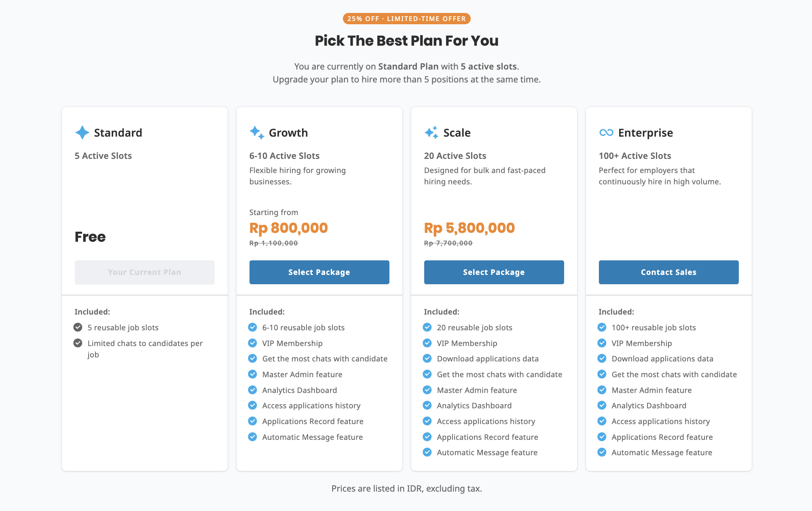The width and height of the screenshot is (812, 511).
Task: Click the 25% OFF limited-time offer badge
Action: pos(406,18)
